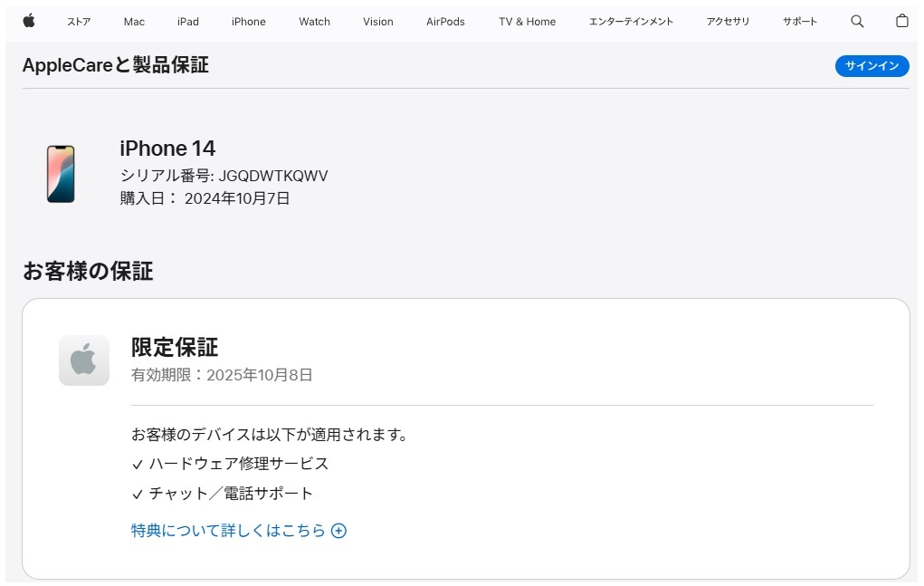Click the お客様のデバイスは以下が適用されます text
This screenshot has width=924, height=586.
pos(270,435)
